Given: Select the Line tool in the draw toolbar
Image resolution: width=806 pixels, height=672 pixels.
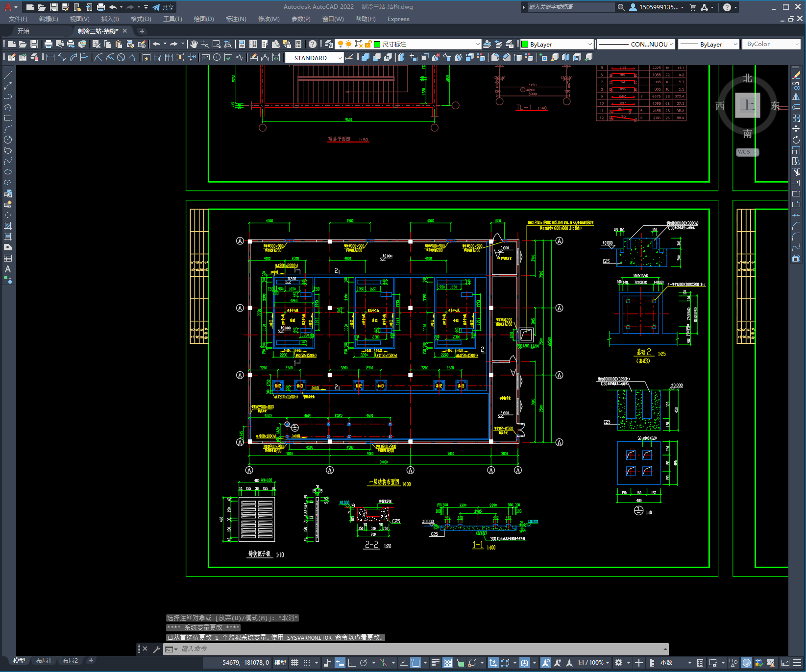Looking at the screenshot, I should pyautogui.click(x=8, y=75).
